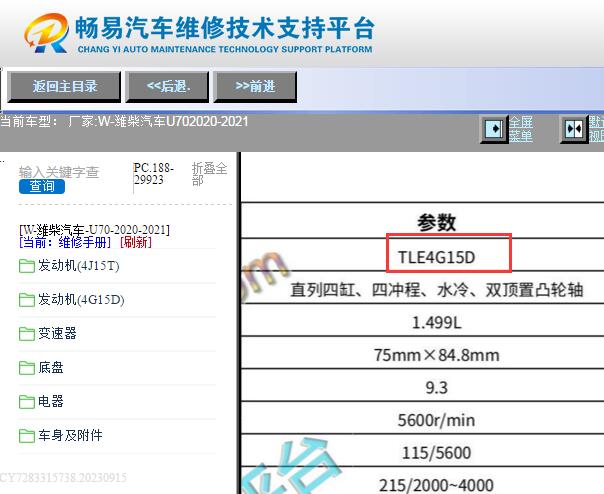Select the 5600r/min cell
Image resolution: width=604 pixels, height=494 pixels.
tap(436, 420)
